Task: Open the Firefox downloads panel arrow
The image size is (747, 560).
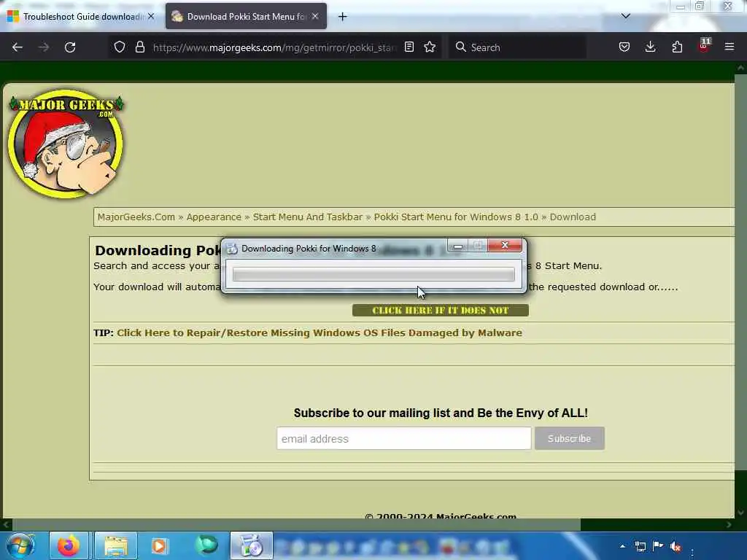Action: coord(650,47)
